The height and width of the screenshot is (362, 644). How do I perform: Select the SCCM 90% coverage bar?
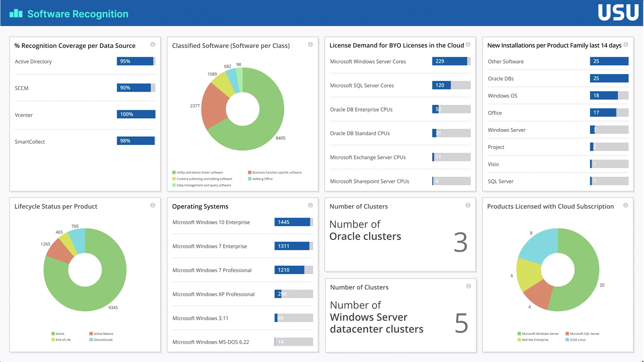(136, 87)
